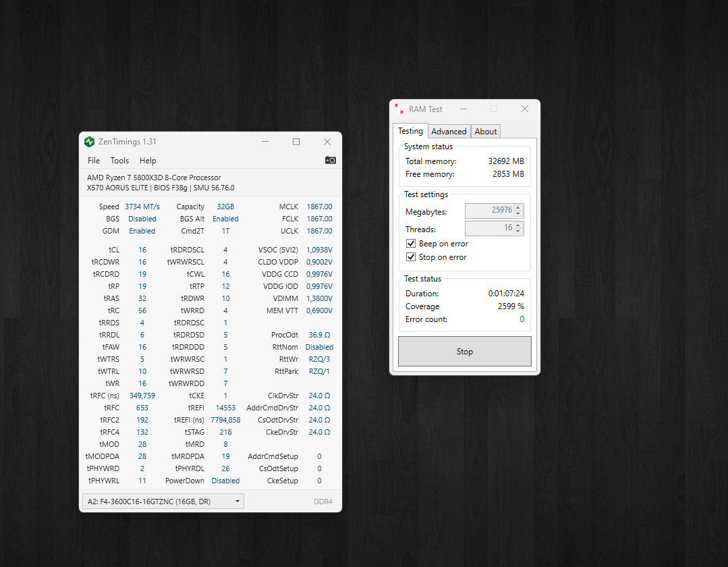Increase the Threads count with the up arrow
The image size is (728, 567).
pyautogui.click(x=519, y=225)
